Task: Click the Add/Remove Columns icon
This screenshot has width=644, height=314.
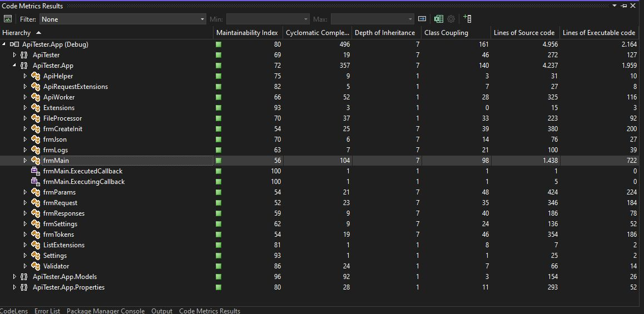Action: tap(467, 18)
